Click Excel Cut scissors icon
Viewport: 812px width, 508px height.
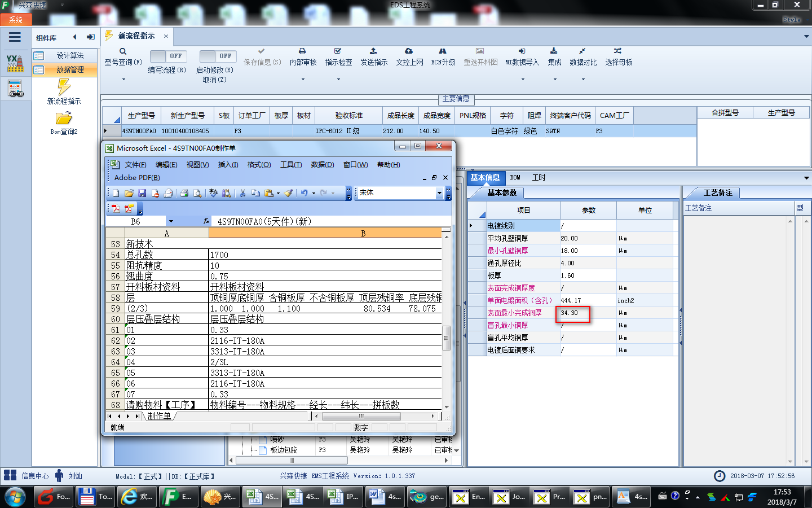point(242,193)
